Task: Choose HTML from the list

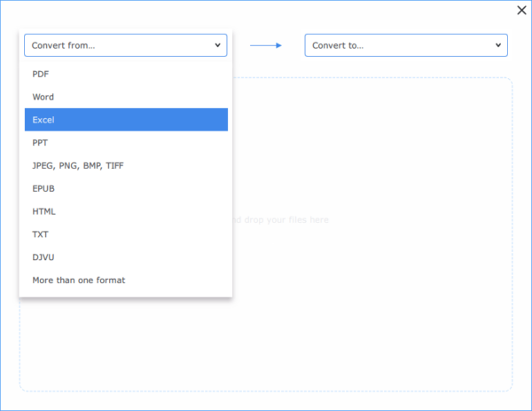Action: click(126, 211)
